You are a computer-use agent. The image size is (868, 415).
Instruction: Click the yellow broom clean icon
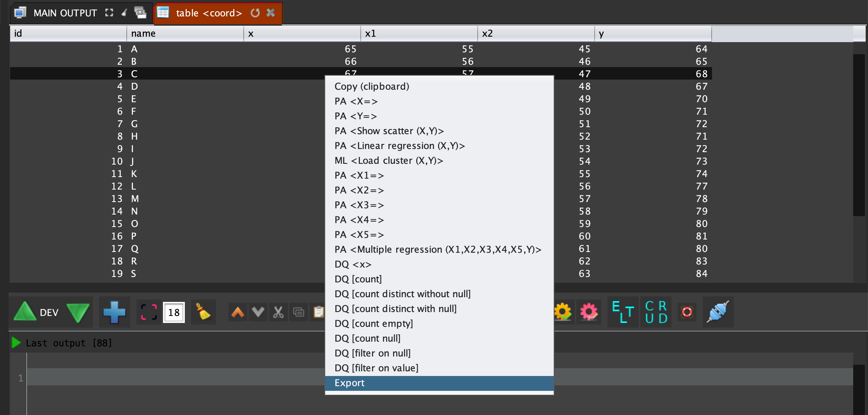point(203,312)
